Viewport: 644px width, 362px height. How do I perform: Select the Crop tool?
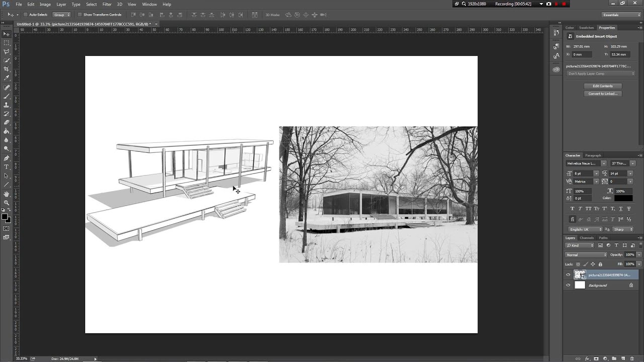coord(7,69)
